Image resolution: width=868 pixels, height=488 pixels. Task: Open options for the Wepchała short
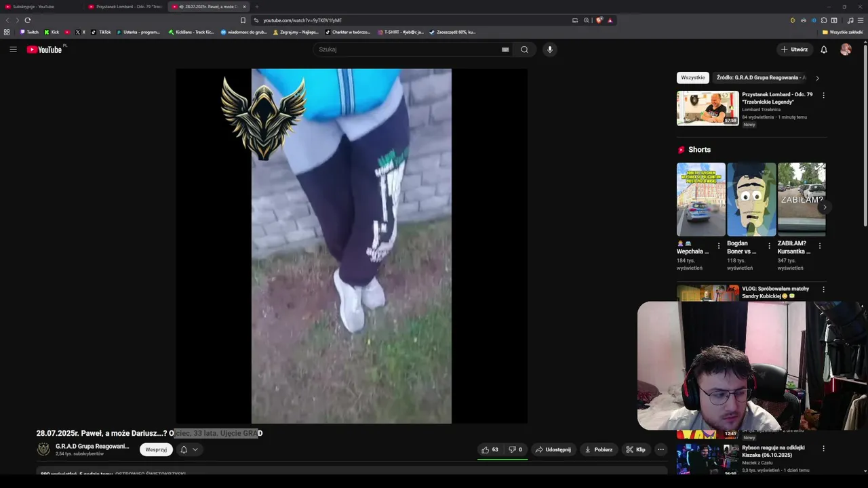[719, 246]
